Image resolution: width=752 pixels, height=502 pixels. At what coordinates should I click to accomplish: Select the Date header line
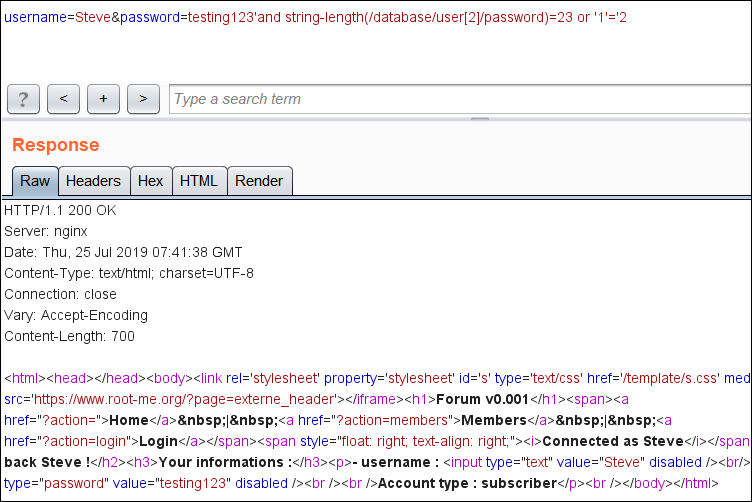(123, 253)
